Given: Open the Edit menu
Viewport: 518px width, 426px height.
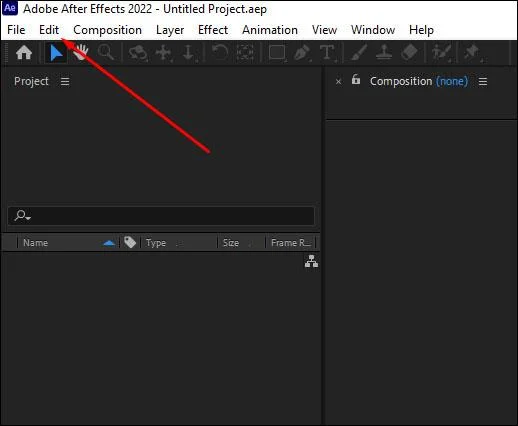Looking at the screenshot, I should 49,30.
